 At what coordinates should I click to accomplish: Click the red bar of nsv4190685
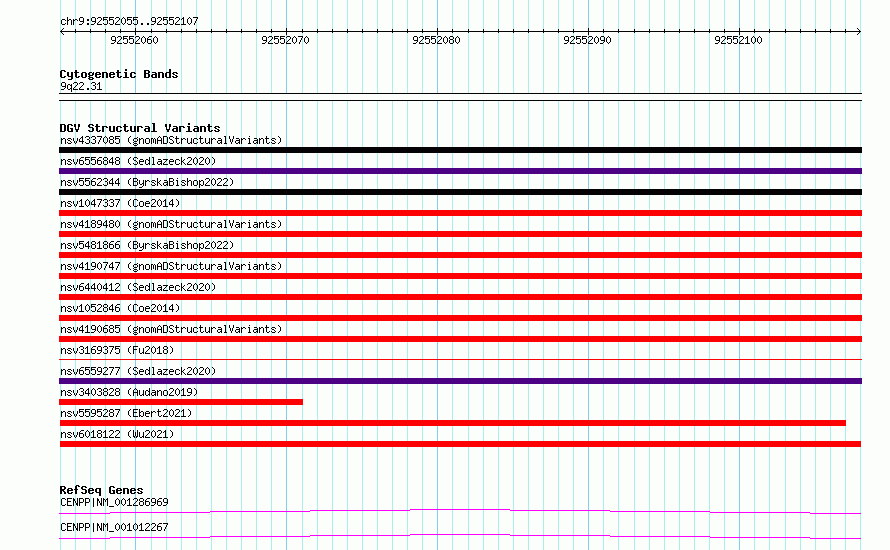pyautogui.click(x=460, y=339)
